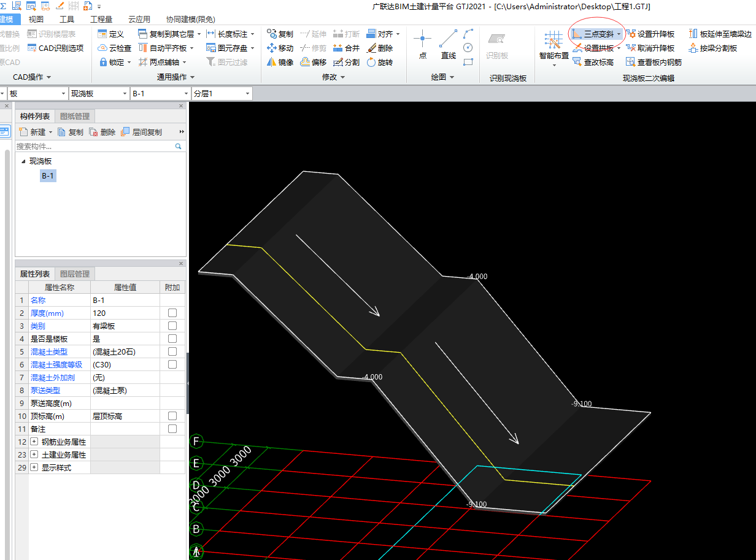The image size is (756, 560).
Task: Expand 钢筋业务属性 property group
Action: point(34,442)
